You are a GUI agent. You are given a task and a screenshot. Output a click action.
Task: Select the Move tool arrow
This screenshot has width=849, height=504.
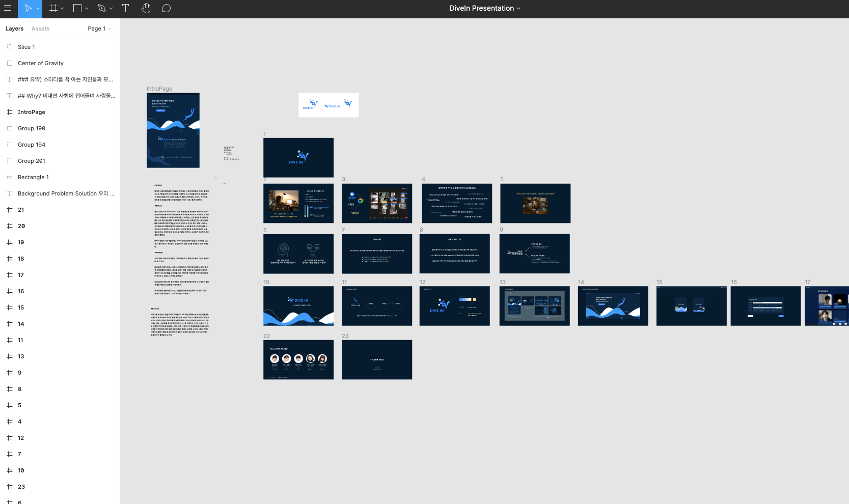[28, 8]
